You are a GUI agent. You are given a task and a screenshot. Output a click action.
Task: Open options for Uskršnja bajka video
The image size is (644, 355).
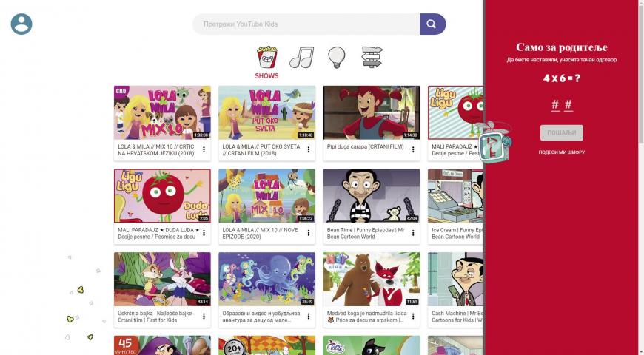(x=204, y=317)
